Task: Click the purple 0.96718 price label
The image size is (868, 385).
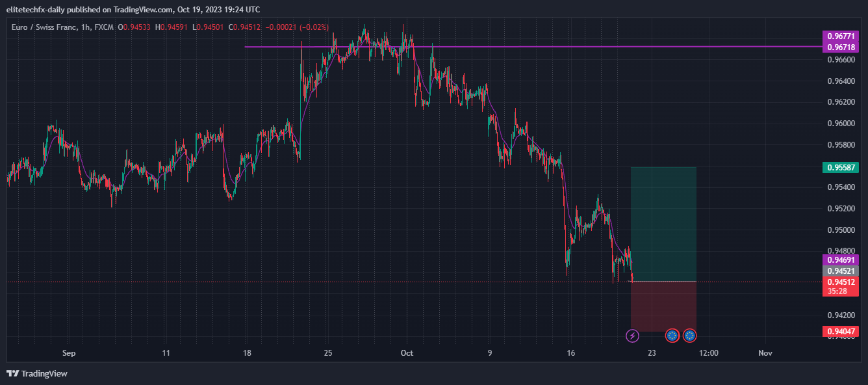Action: coord(841,47)
